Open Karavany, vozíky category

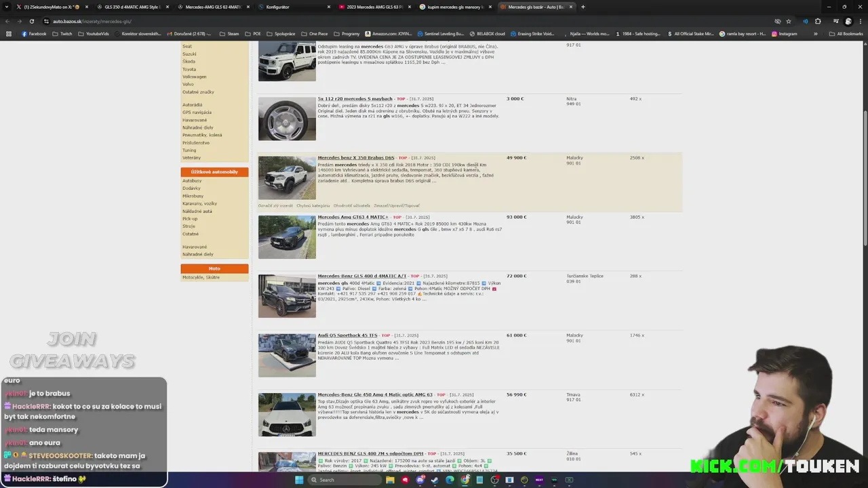tap(199, 203)
